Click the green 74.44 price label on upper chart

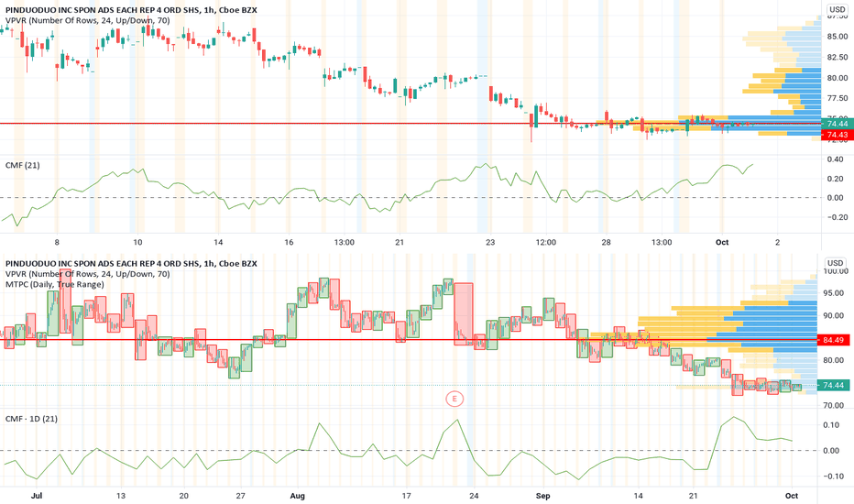click(x=838, y=124)
